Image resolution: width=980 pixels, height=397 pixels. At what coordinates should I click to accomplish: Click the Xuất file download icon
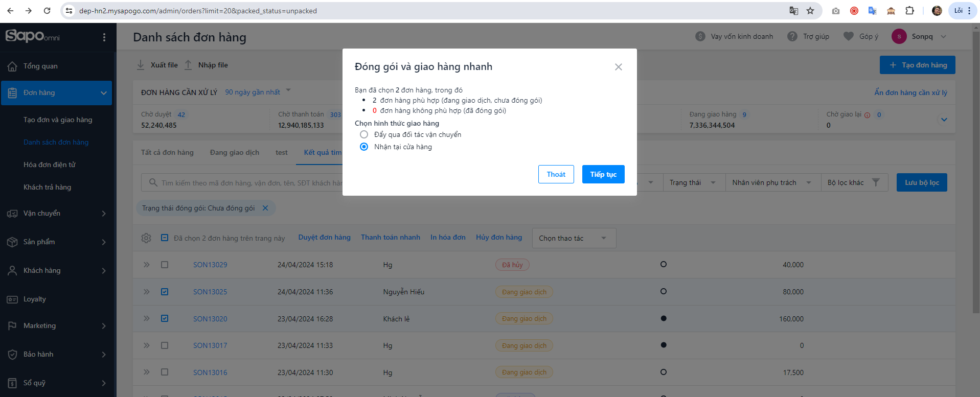[x=141, y=65]
